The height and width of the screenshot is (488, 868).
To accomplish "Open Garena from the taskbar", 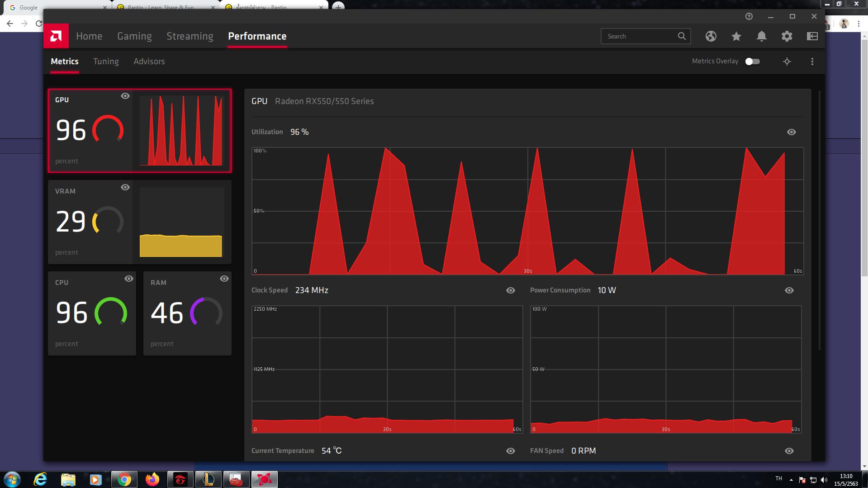I will (180, 479).
